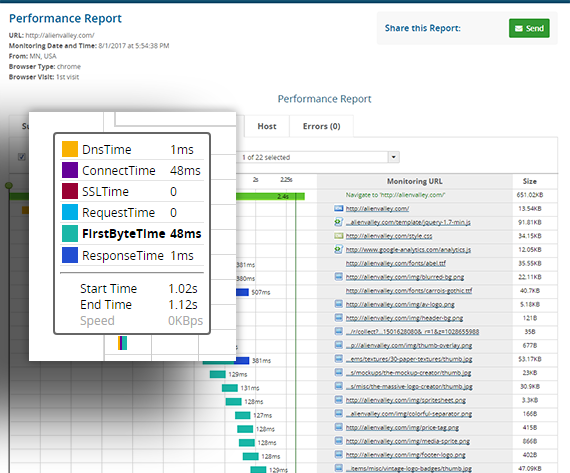Open the spritesheet.png link

(406, 400)
